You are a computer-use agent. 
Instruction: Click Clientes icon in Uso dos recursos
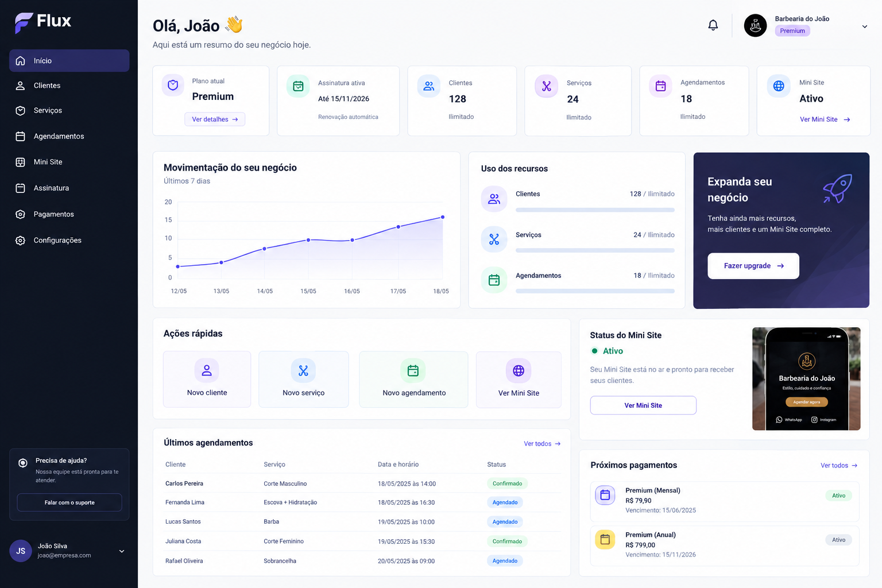(x=494, y=199)
